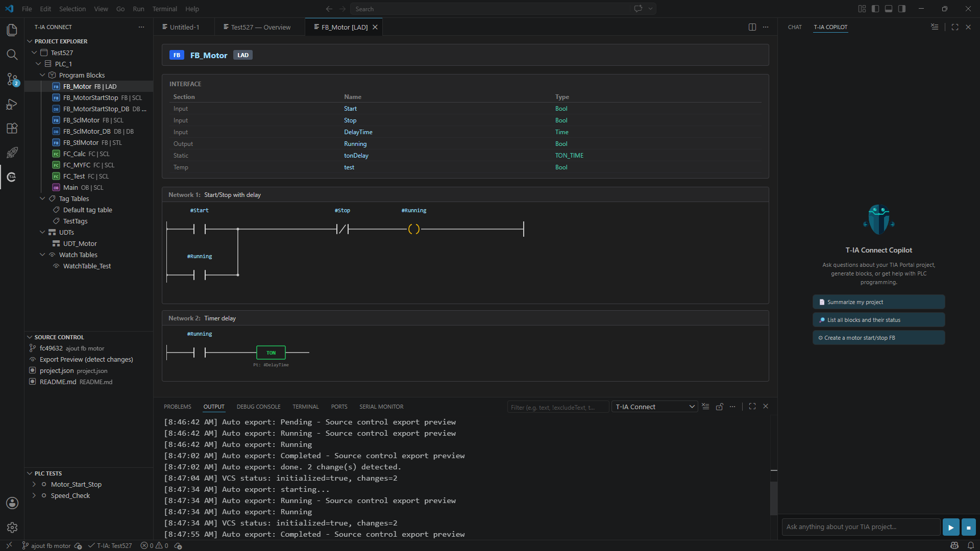Toggle the primary side bar layout button
Image resolution: width=980 pixels, height=551 pixels.
875,9
